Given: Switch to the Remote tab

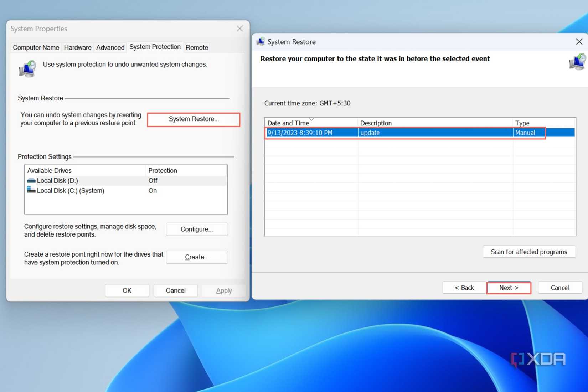Looking at the screenshot, I should tap(197, 47).
